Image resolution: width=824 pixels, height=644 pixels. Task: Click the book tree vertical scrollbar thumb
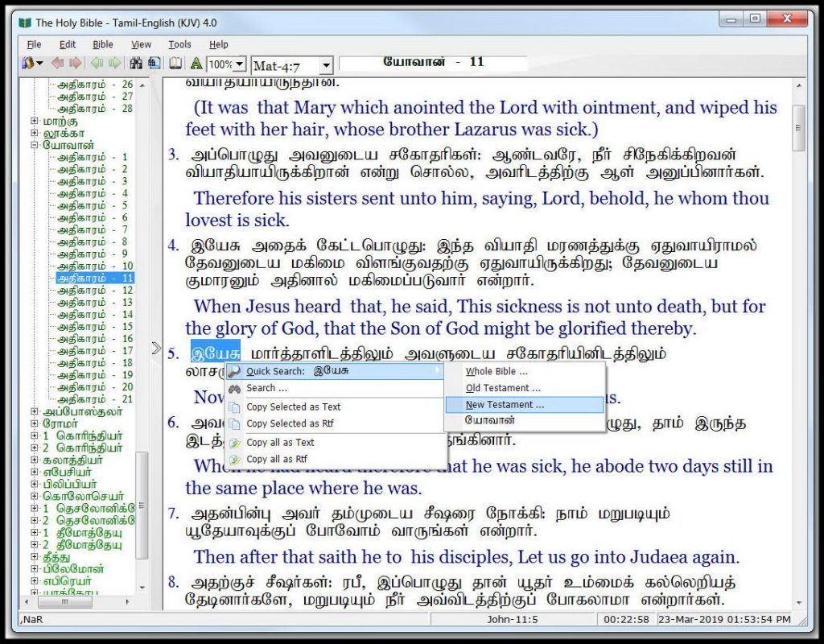click(x=142, y=506)
